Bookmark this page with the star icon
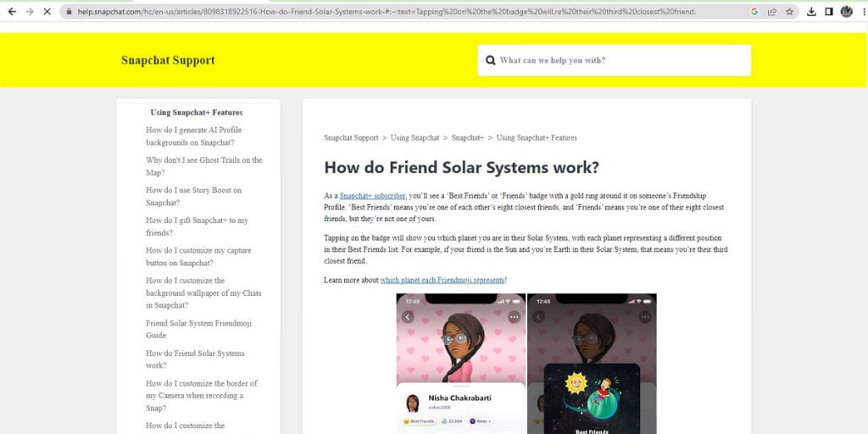This screenshot has height=434, width=868. (x=789, y=11)
